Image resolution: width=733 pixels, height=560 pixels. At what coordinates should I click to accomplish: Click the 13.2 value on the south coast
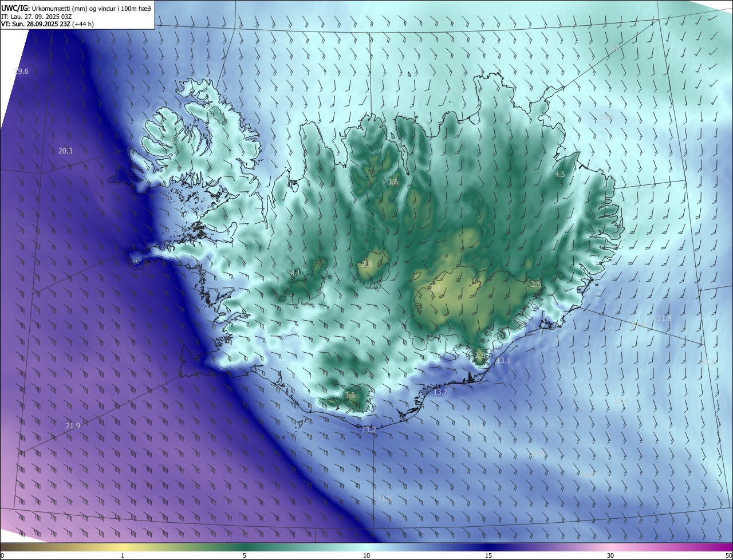point(369,429)
